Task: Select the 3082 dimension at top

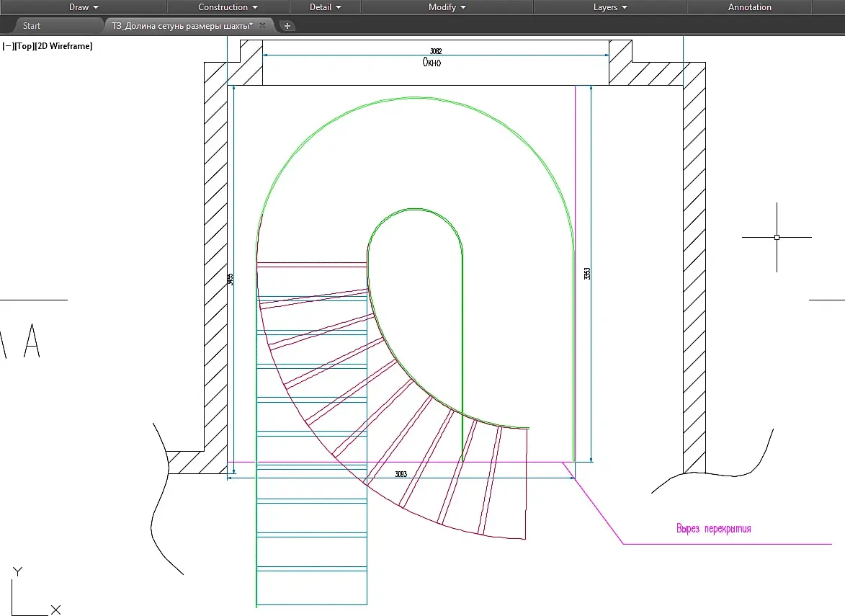Action: coord(436,51)
